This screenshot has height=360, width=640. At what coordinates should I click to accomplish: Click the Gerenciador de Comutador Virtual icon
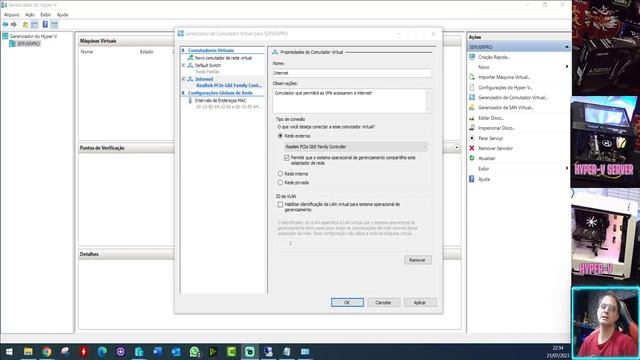pos(472,97)
